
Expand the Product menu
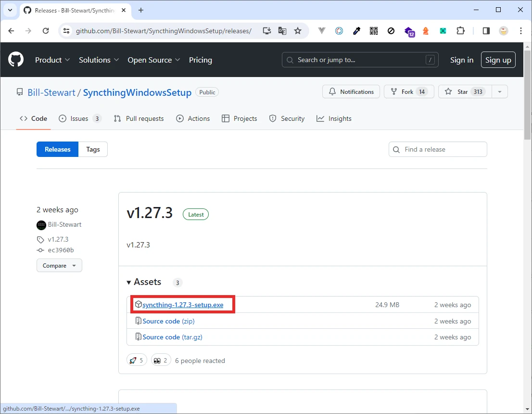click(52, 60)
